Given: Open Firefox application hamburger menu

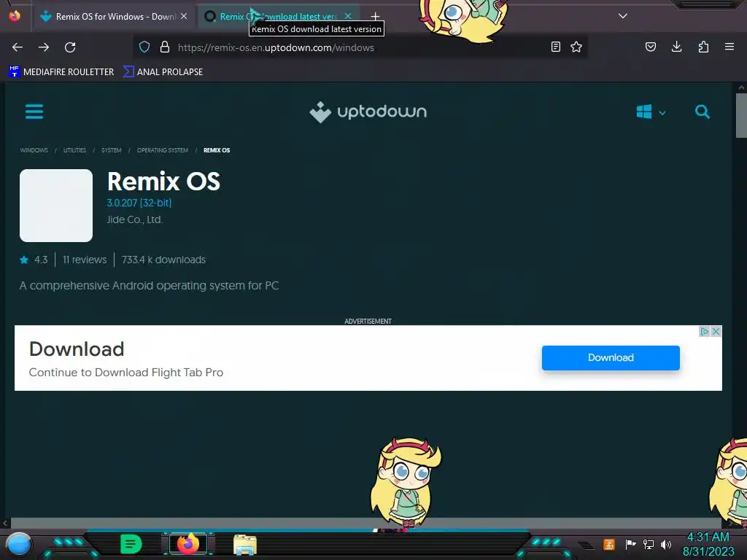Looking at the screenshot, I should point(729,47).
